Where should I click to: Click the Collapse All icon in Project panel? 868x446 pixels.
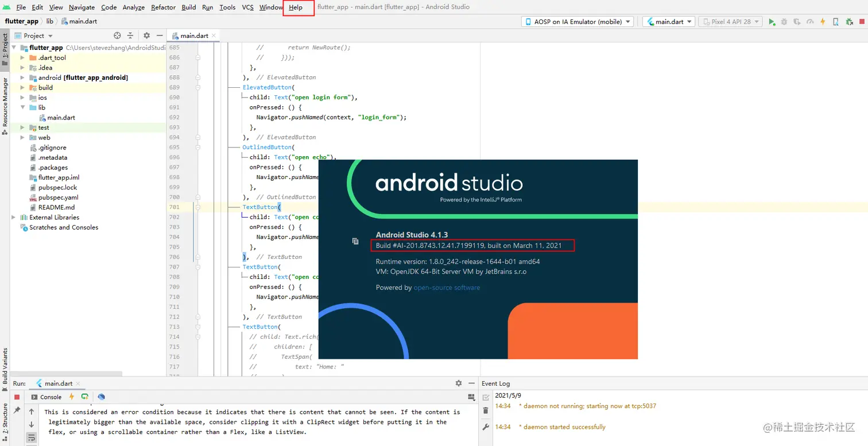[130, 36]
